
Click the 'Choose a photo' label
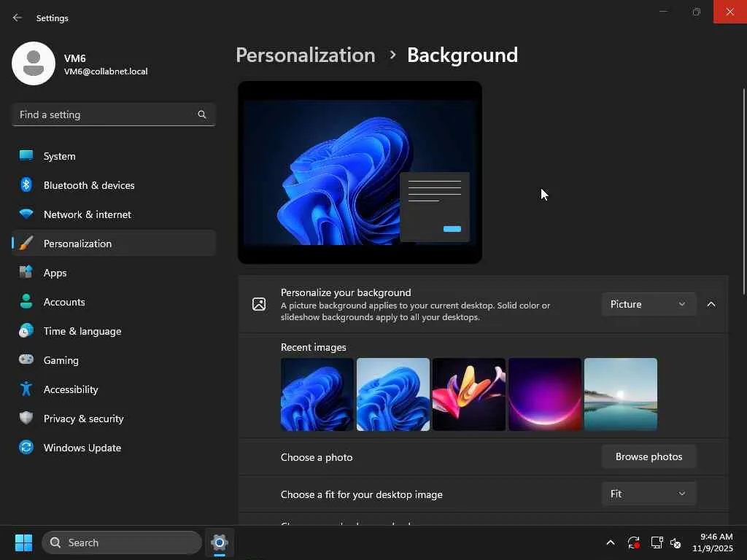(x=317, y=457)
